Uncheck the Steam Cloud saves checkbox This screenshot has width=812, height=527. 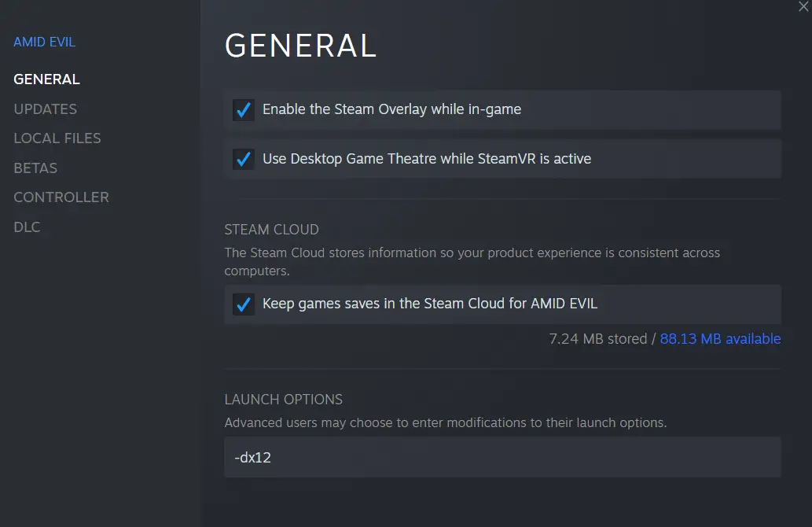[244, 304]
